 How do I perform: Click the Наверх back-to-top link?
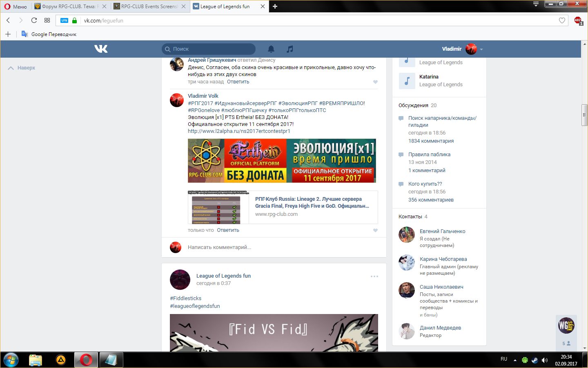tap(22, 68)
